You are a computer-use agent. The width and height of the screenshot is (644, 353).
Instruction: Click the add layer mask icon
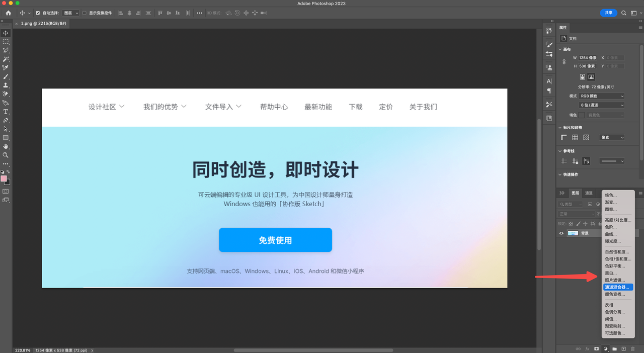point(597,348)
